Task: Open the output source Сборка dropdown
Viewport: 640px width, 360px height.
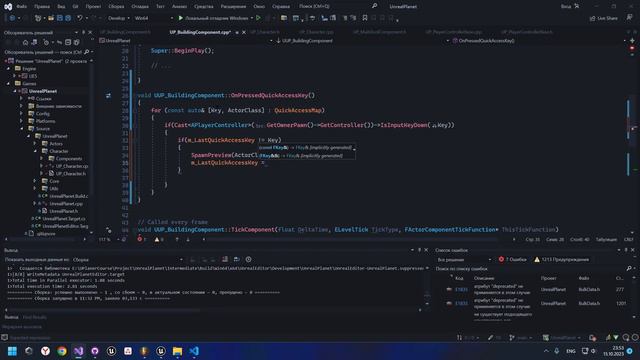Action: (x=127, y=260)
